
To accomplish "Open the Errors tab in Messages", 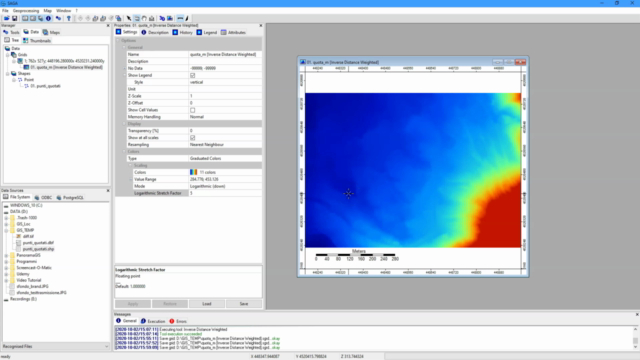I will point(178,321).
